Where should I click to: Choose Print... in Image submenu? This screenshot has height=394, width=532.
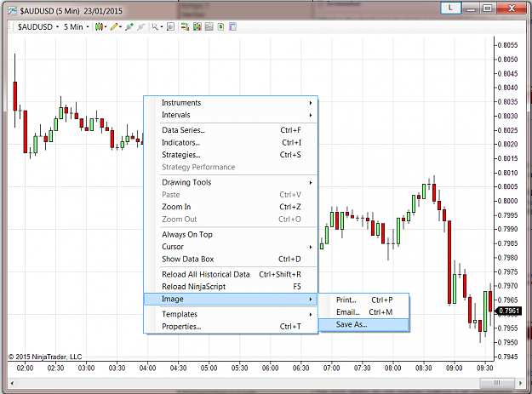[363, 300]
